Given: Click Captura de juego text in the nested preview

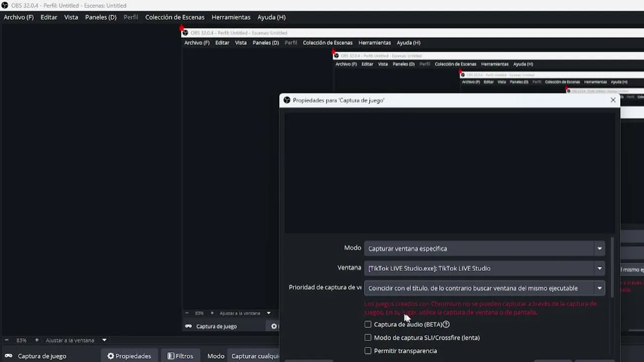Looking at the screenshot, I should (216, 326).
